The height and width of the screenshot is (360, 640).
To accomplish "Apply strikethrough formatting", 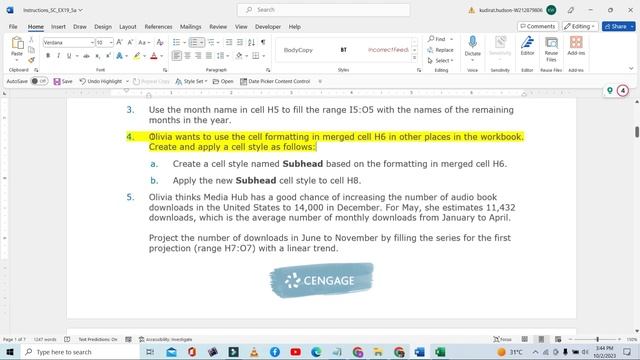I will (x=86, y=56).
